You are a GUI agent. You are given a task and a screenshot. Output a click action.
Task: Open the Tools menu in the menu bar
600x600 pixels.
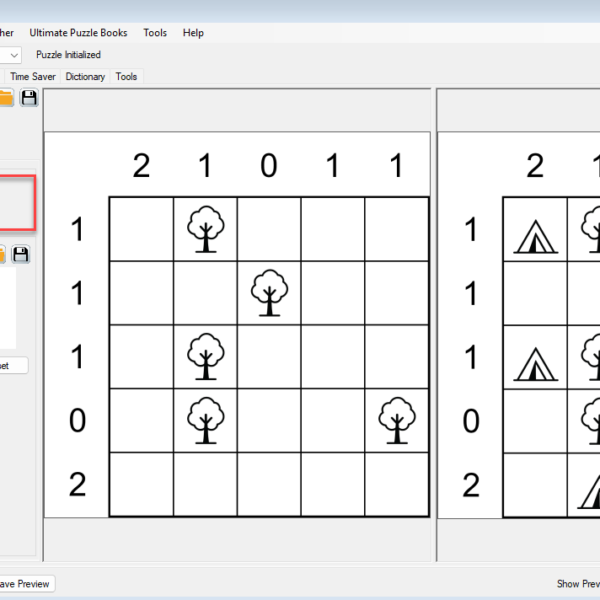click(155, 33)
